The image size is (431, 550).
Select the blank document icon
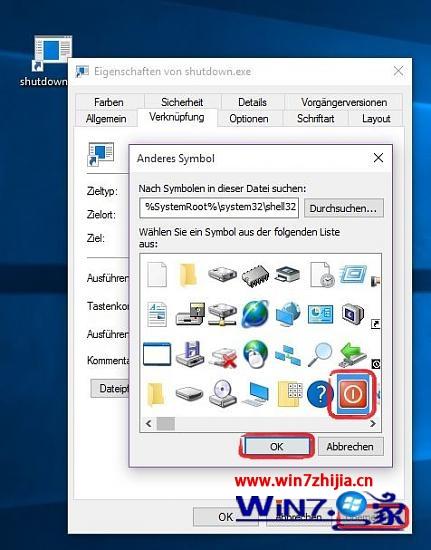coord(157,274)
